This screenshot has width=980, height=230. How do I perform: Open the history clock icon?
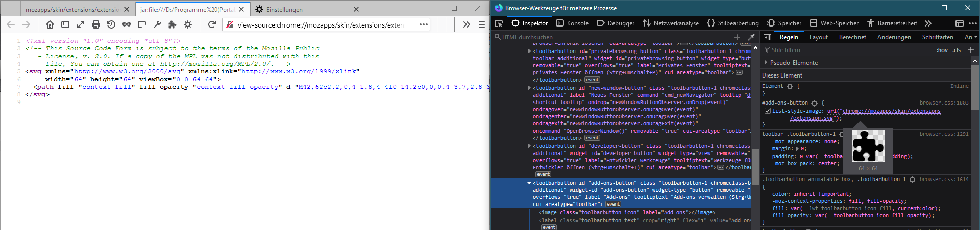coord(111,24)
